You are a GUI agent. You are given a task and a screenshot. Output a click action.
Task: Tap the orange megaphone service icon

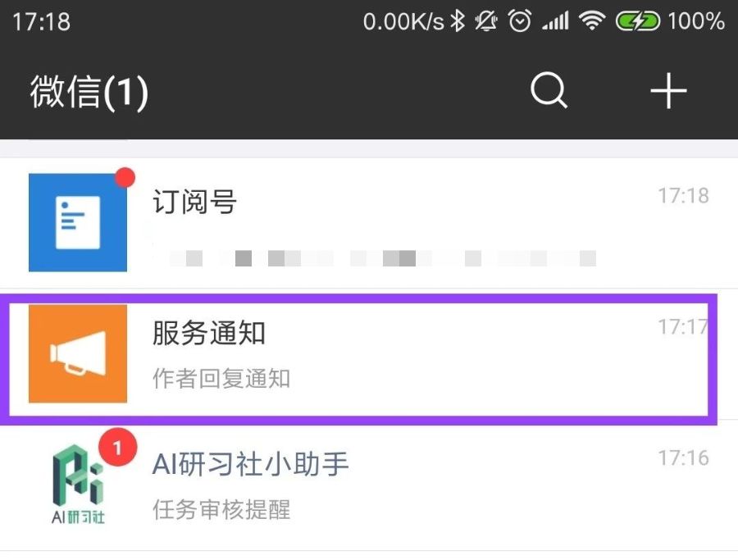pyautogui.click(x=78, y=353)
